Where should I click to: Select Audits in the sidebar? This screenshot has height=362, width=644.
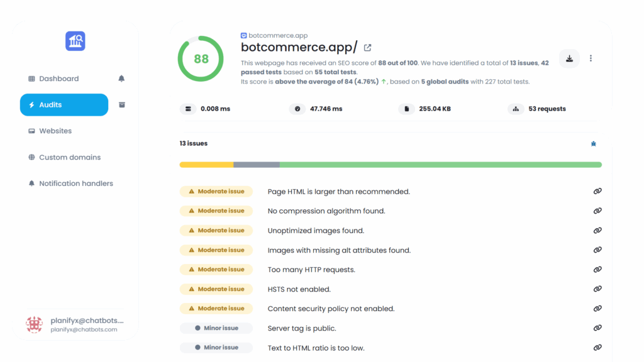(x=64, y=105)
